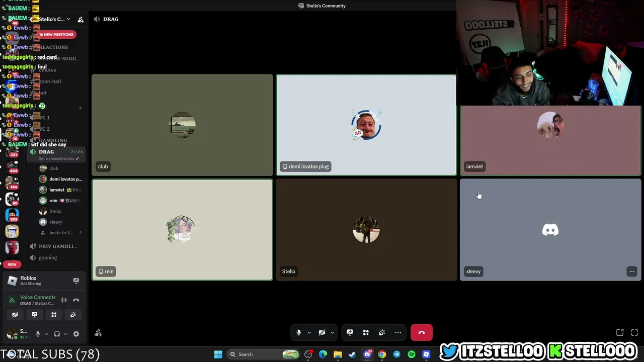Click the taskbar Search box
644x362 pixels.
coord(264,354)
